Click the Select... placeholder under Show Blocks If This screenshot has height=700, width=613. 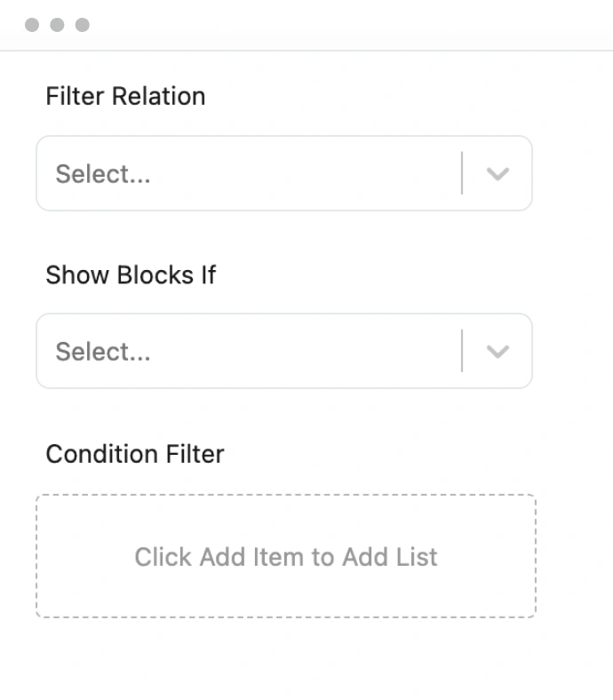click(103, 352)
